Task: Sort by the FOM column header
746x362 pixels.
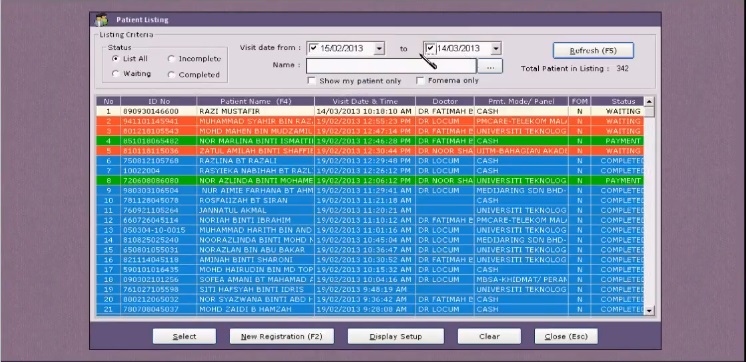Action: (579, 101)
